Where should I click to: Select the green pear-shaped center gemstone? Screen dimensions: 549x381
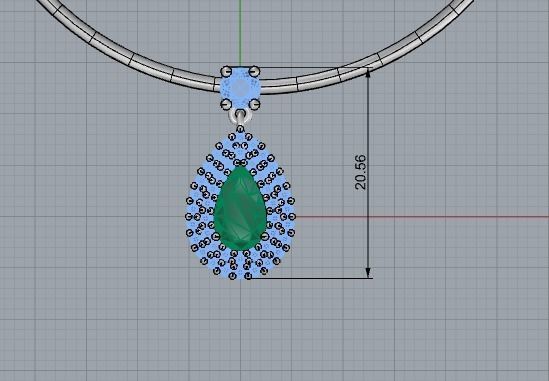[x=240, y=208]
